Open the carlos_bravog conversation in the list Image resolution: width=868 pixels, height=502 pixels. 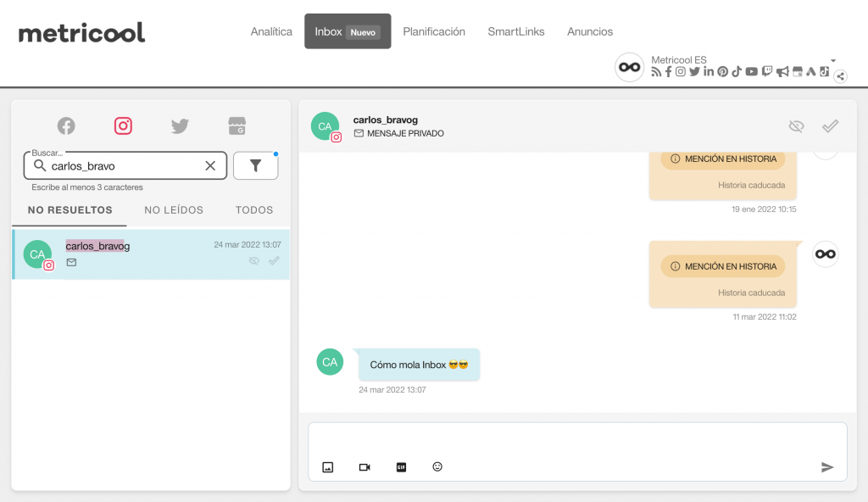click(151, 254)
